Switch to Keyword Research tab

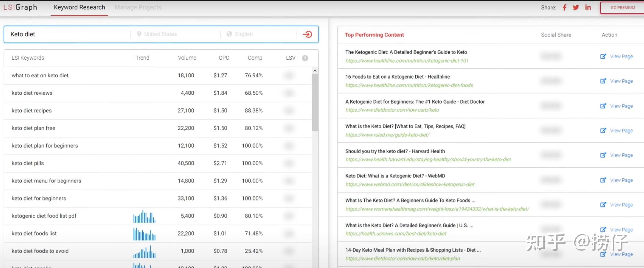point(79,7)
